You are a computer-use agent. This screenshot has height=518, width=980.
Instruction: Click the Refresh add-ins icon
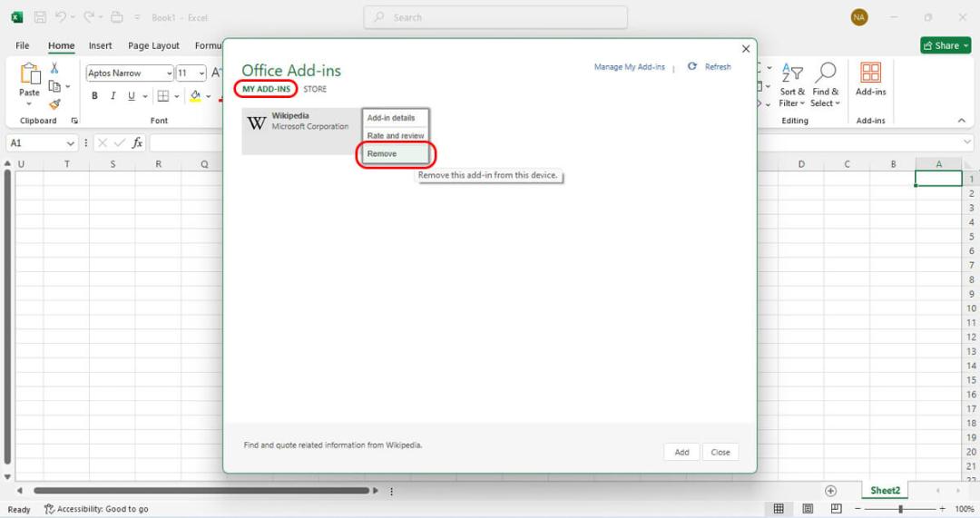(x=691, y=66)
